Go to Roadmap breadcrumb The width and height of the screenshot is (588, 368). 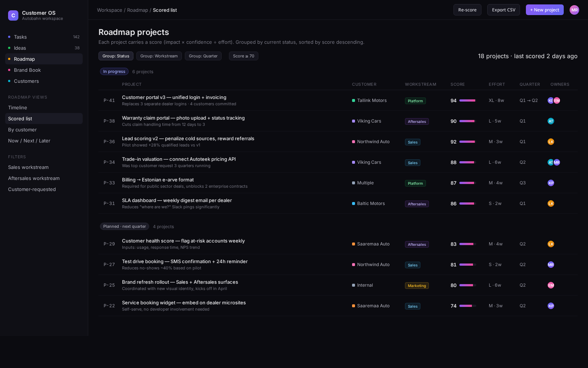pyautogui.click(x=137, y=10)
